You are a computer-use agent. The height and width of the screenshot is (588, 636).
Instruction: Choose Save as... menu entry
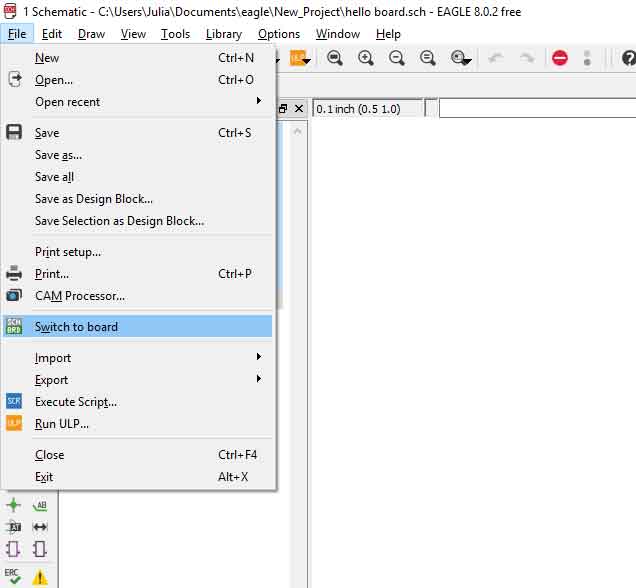pyautogui.click(x=138, y=155)
